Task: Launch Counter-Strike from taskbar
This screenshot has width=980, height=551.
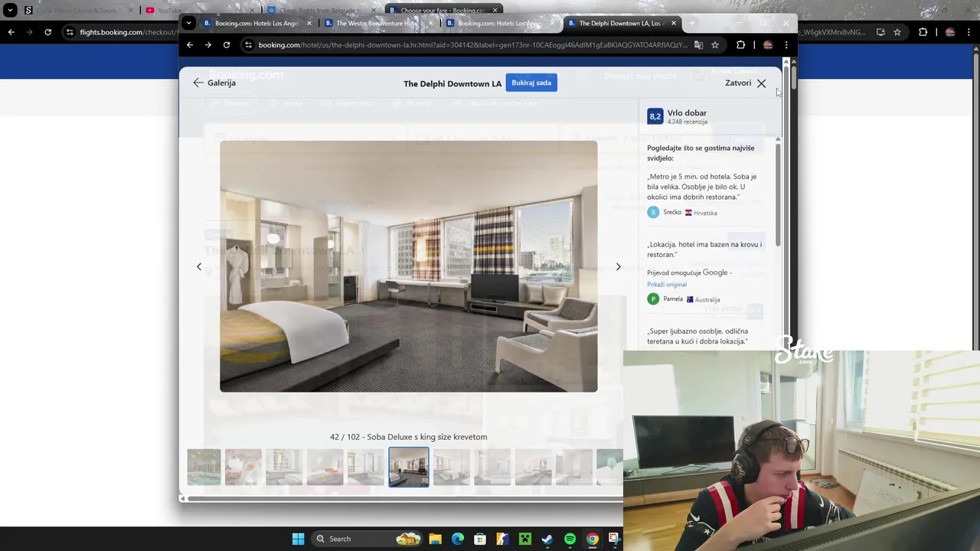Action: (502, 539)
